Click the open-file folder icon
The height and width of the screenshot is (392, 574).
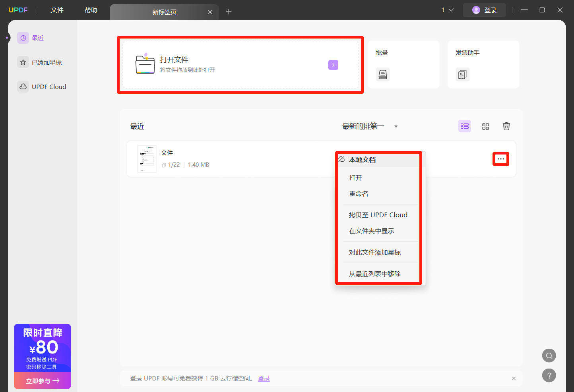(x=145, y=64)
